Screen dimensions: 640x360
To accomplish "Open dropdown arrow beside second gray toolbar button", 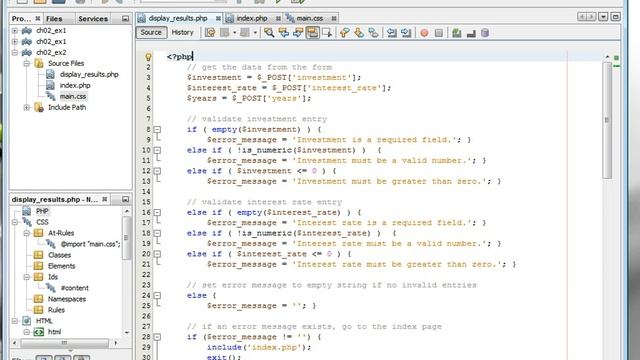I will (x=255, y=33).
